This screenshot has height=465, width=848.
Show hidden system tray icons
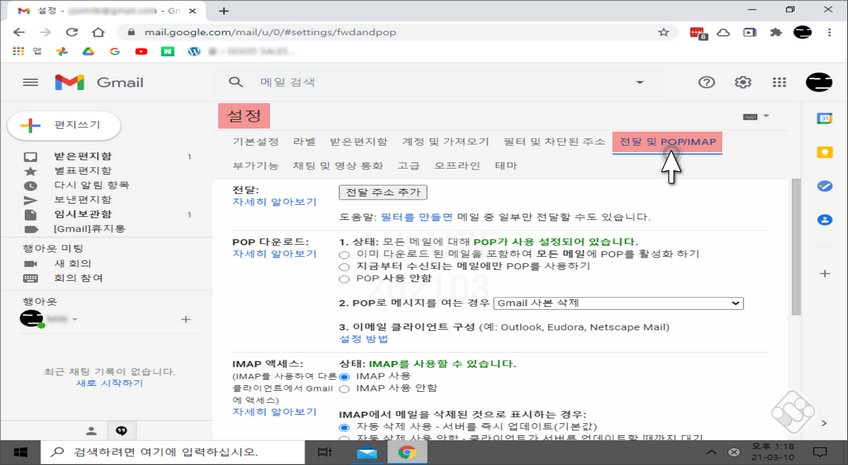(712, 452)
